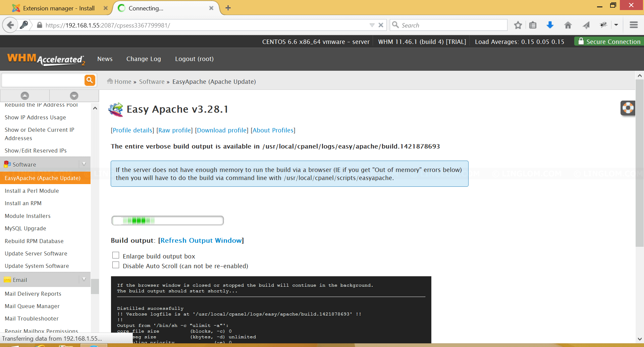Collapse all sidebar sections with up arrow
This screenshot has height=347, width=644.
coord(25,96)
